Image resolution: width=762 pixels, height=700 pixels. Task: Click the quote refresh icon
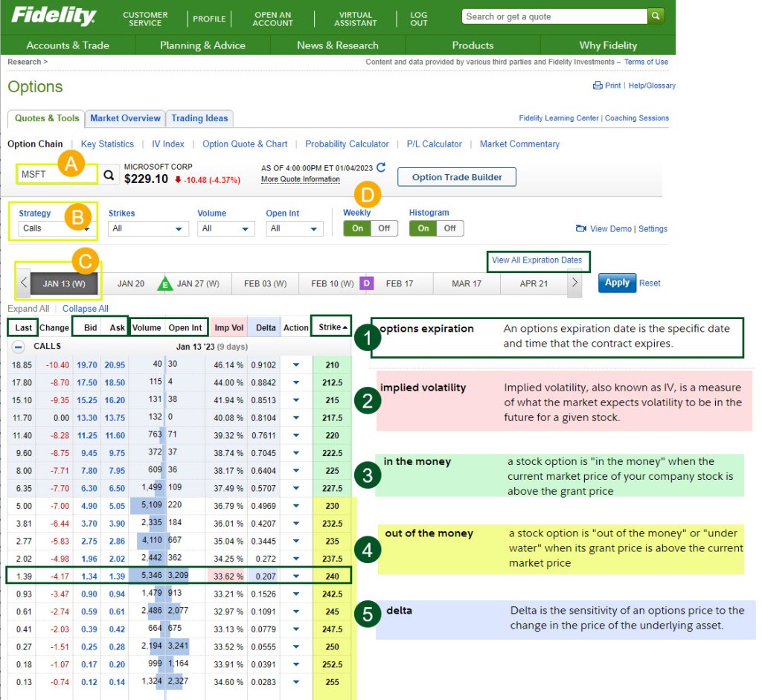point(382,167)
